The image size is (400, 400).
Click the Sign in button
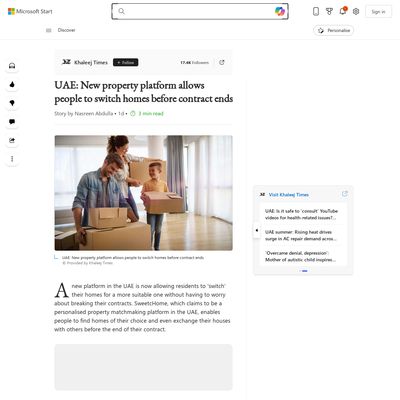378,12
